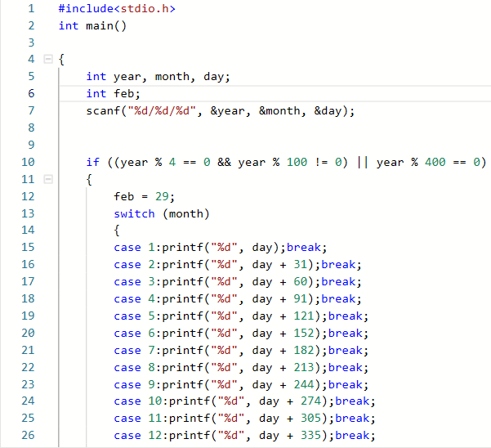Click the 'case 8:' line with day + 213
The image size is (491, 448).
241,367
